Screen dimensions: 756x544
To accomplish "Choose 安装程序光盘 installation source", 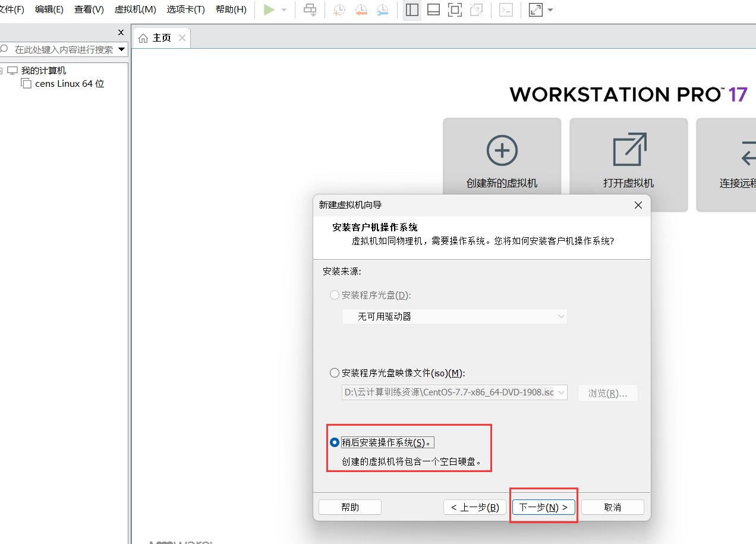I will [334, 295].
